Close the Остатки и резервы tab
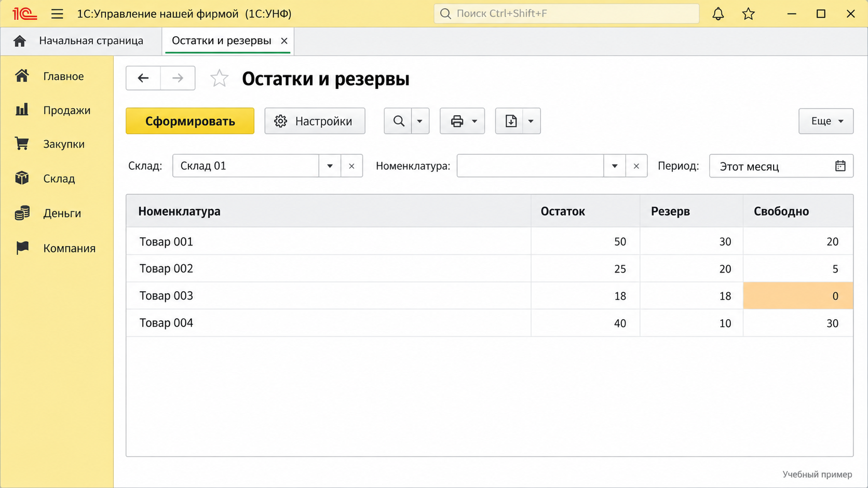The height and width of the screenshot is (488, 868). 284,40
